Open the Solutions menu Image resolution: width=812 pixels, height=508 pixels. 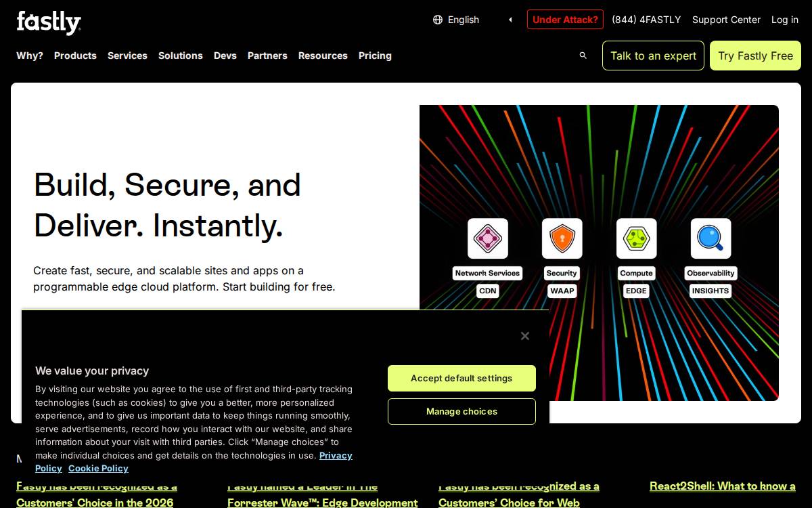click(181, 56)
